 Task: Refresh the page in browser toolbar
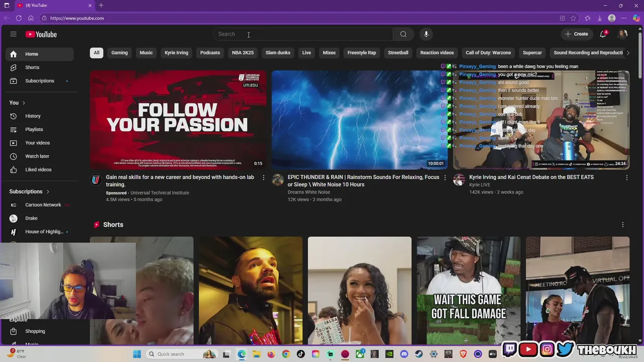coord(19,18)
